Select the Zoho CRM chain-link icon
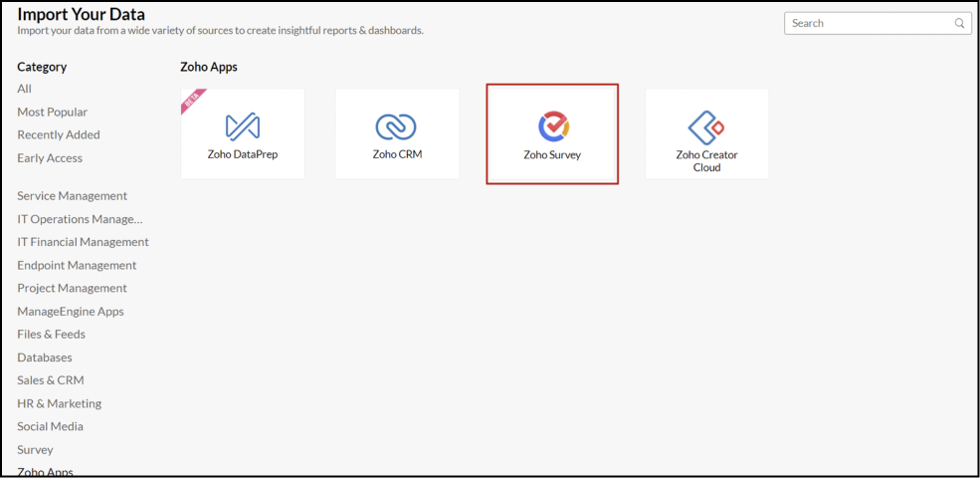Viewport: 980px width, 478px height. point(396,126)
